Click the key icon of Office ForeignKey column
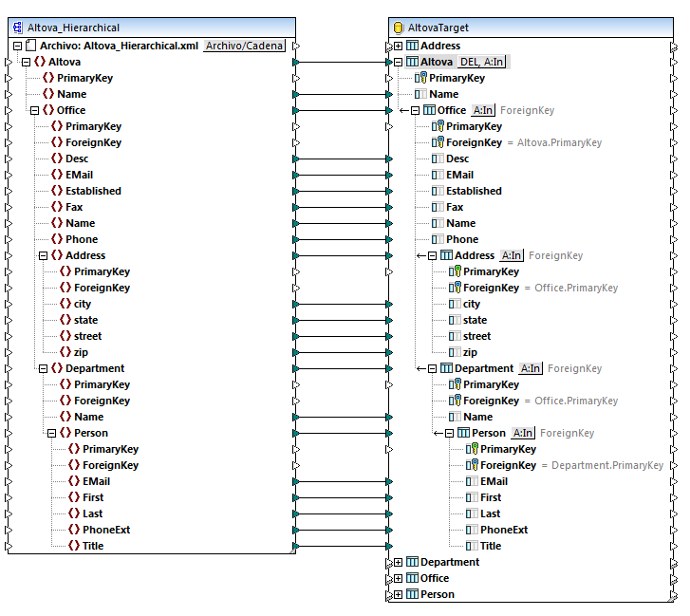The image size is (690, 616). pyautogui.click(x=438, y=142)
